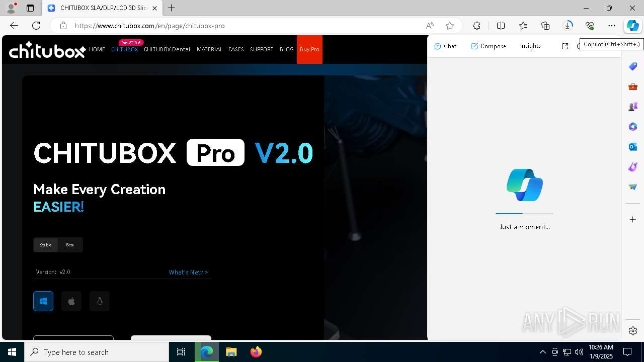Open the Extensions puzzle icon
The height and width of the screenshot is (362, 644).
click(476, 26)
